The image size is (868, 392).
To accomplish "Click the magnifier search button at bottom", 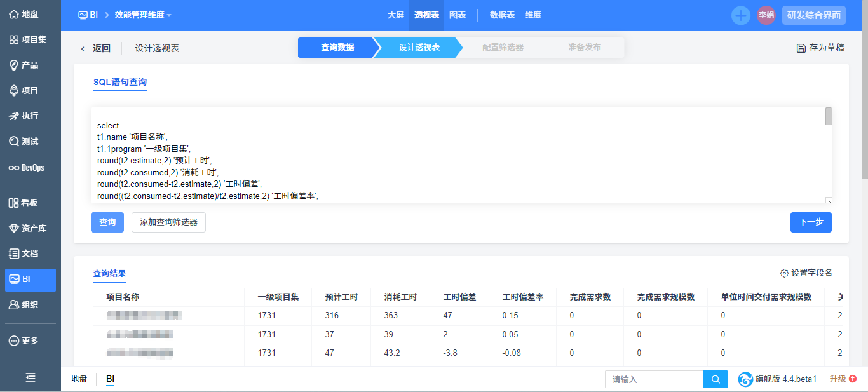I will pos(715,379).
